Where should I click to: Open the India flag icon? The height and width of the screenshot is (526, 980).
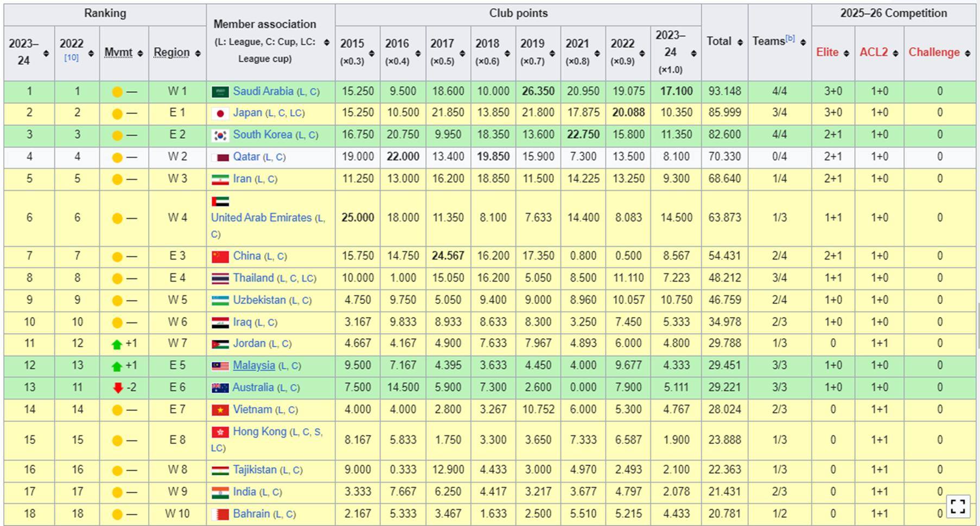tap(220, 492)
